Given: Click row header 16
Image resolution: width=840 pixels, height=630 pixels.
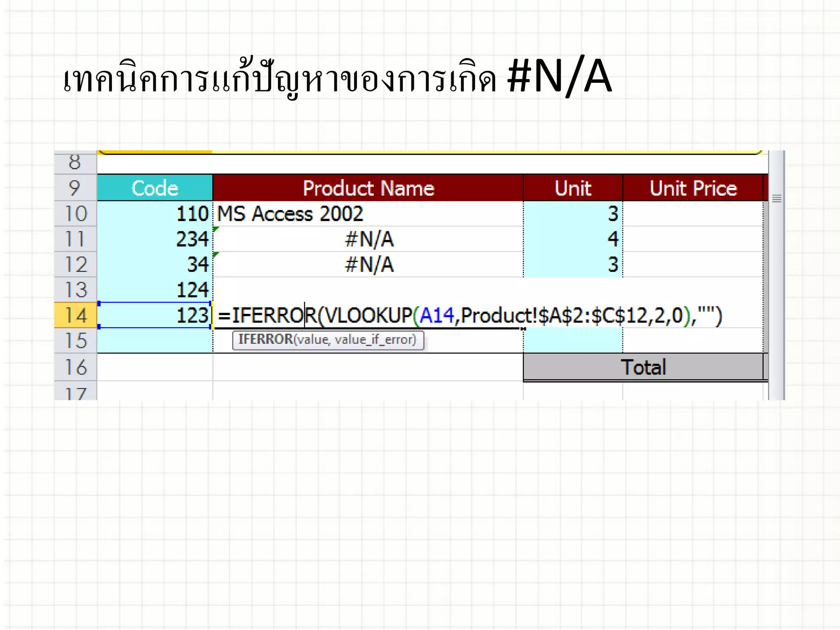Looking at the screenshot, I should click(75, 367).
